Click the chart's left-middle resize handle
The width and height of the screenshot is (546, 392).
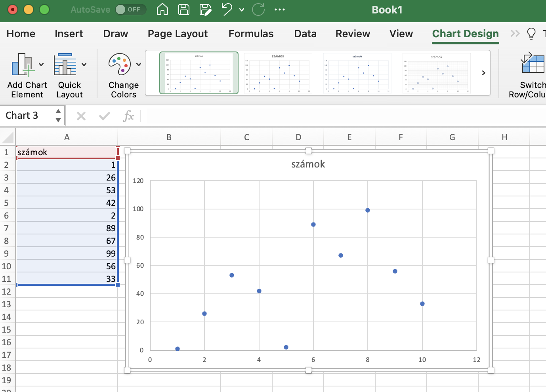(127, 260)
